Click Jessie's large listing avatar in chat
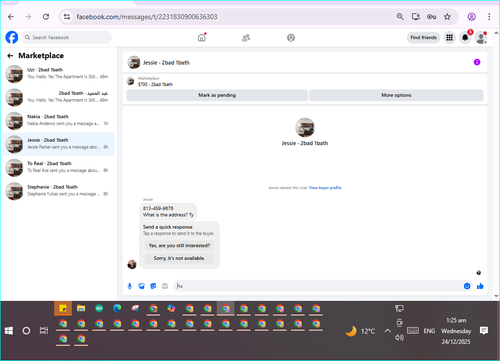The height and width of the screenshot is (361, 500). click(305, 127)
